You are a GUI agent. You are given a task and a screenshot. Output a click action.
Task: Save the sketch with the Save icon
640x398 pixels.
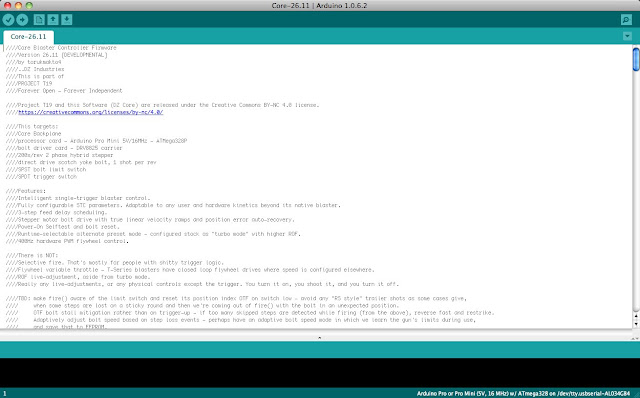point(67,20)
